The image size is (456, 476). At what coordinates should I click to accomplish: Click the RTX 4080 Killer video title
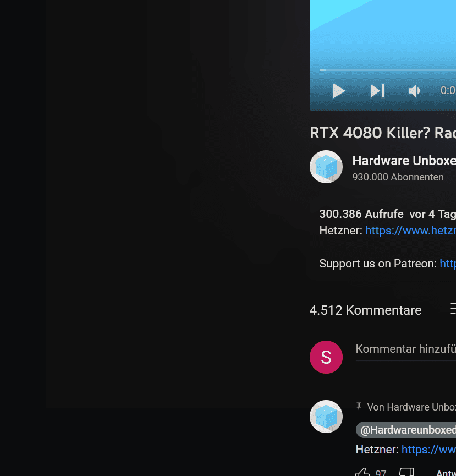pyautogui.click(x=383, y=133)
